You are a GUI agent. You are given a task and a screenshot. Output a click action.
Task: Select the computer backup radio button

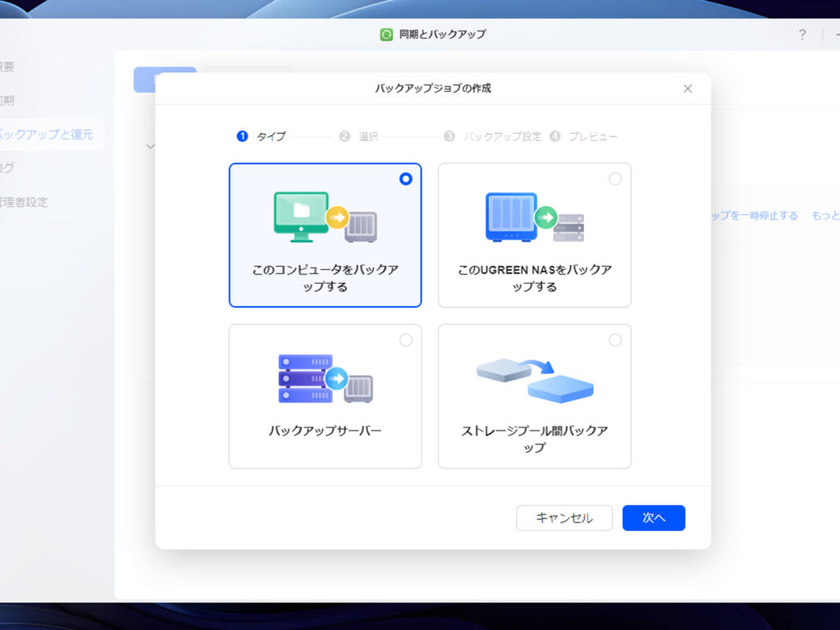[405, 179]
